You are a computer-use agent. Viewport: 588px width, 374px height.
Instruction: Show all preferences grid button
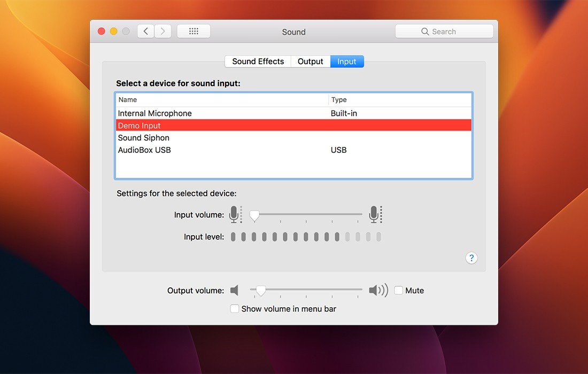(x=194, y=32)
